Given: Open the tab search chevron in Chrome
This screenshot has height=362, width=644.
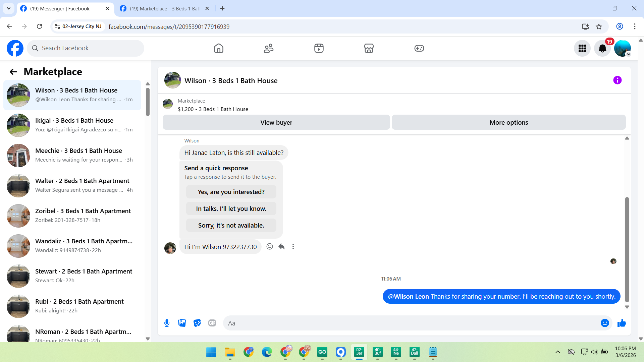Looking at the screenshot, I should (9, 8).
